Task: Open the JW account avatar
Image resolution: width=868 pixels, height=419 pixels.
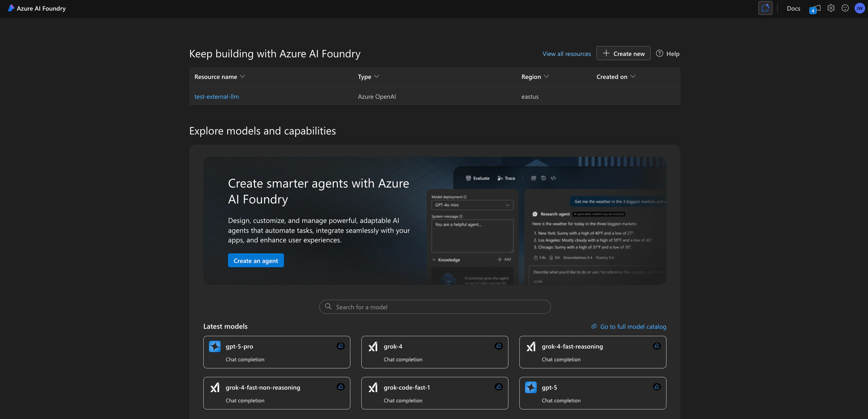Action: (x=860, y=8)
